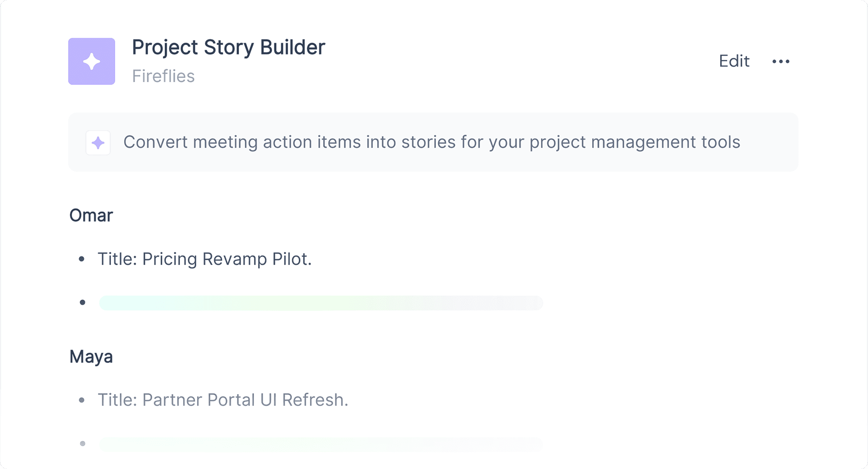Open the three-dot more options menu
868x469 pixels.
(781, 61)
